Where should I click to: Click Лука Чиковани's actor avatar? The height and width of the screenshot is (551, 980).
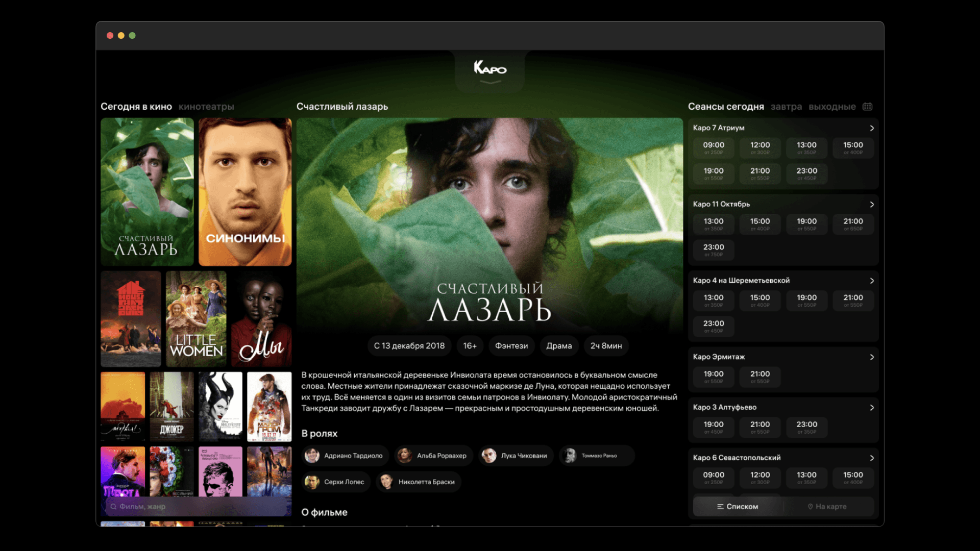489,456
